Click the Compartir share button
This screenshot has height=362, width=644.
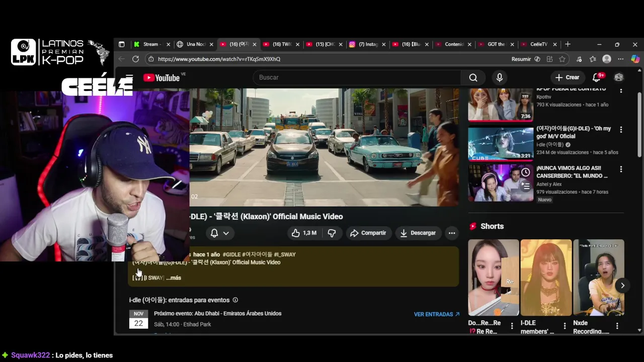click(x=368, y=233)
